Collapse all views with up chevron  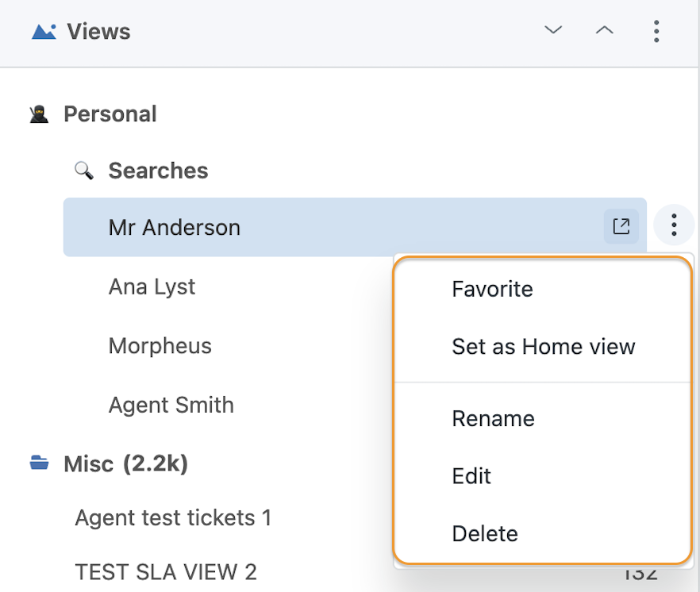coord(604,30)
